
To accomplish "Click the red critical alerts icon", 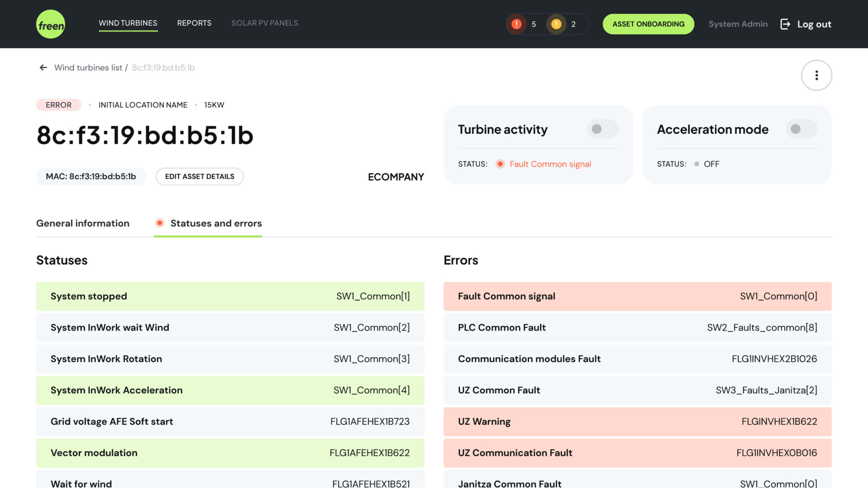I will click(516, 24).
